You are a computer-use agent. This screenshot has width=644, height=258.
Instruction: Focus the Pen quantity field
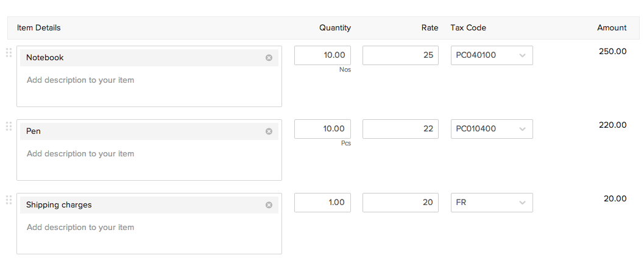(x=322, y=129)
